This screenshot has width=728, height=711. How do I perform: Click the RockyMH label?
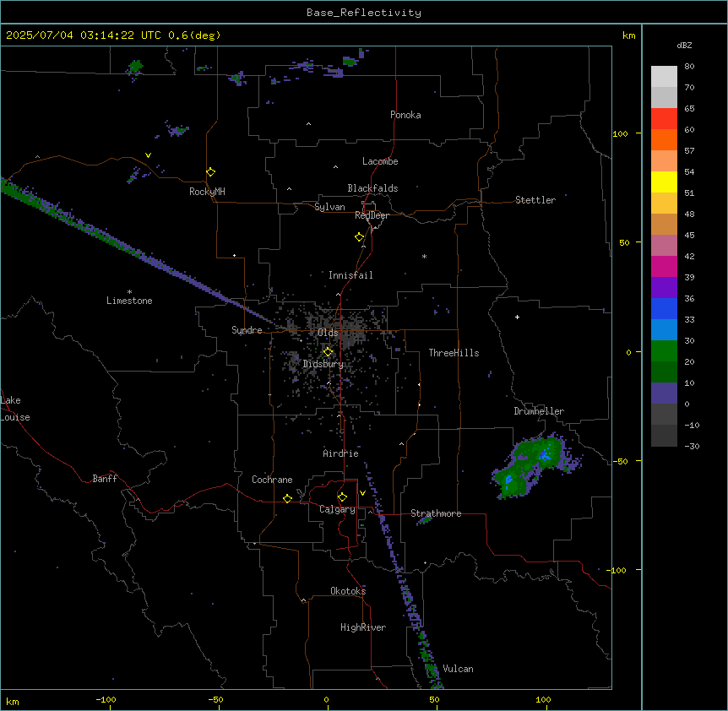click(x=207, y=192)
